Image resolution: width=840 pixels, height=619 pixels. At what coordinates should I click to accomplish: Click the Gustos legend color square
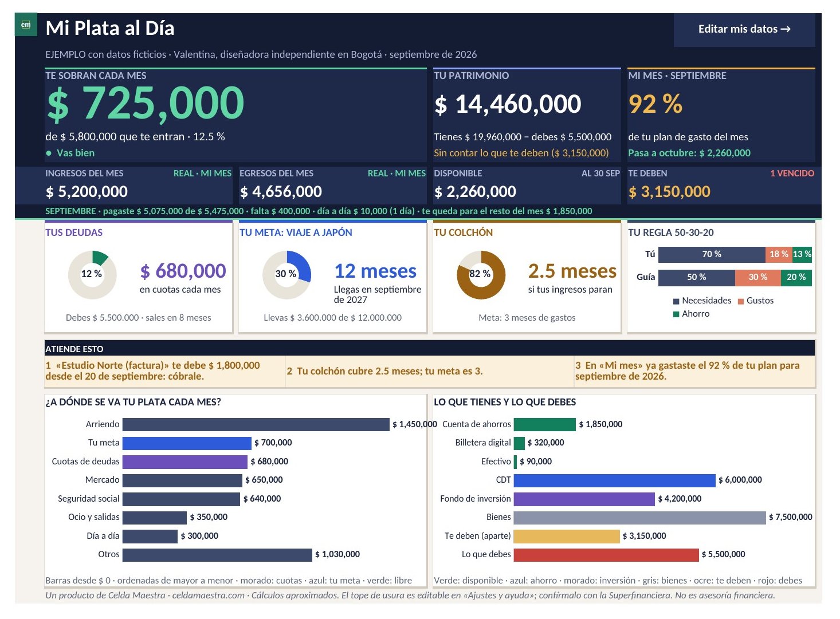click(x=741, y=301)
